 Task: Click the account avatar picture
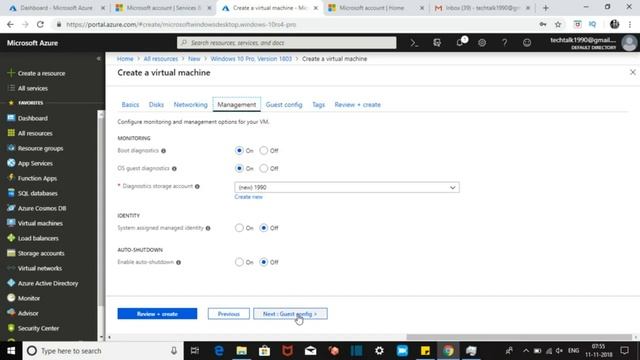point(629,43)
